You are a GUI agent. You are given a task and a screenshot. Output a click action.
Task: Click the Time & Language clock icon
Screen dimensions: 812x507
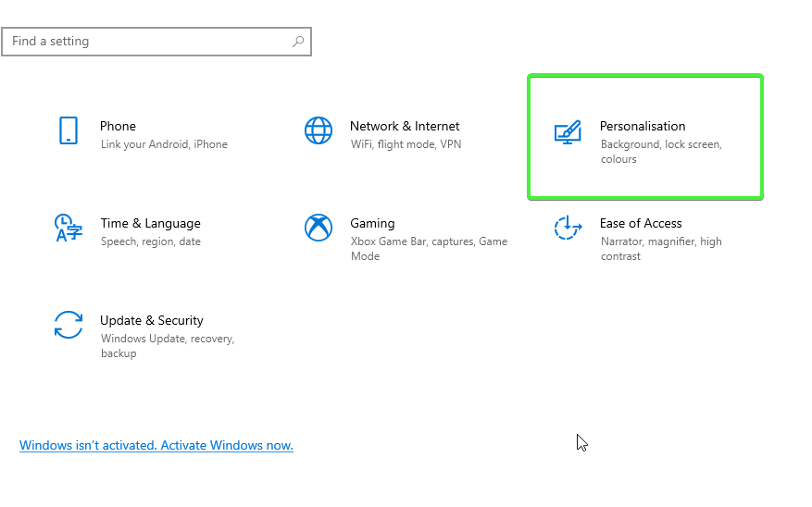(x=69, y=229)
